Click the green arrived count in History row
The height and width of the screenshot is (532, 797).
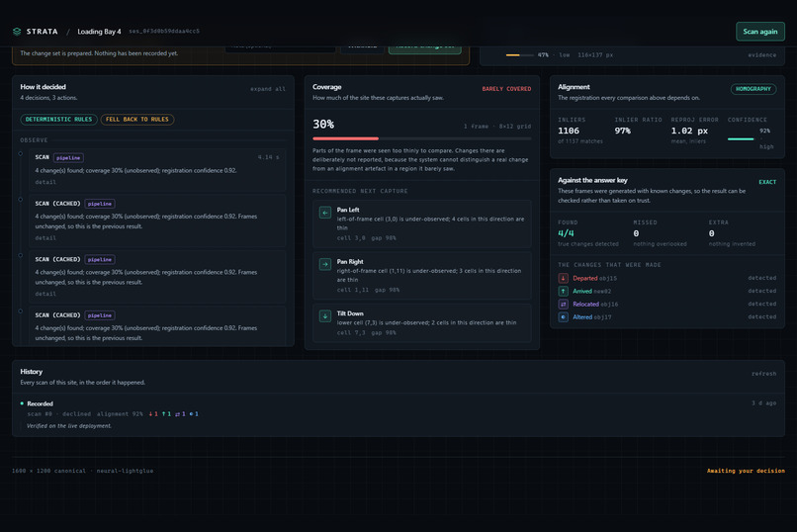[167, 414]
